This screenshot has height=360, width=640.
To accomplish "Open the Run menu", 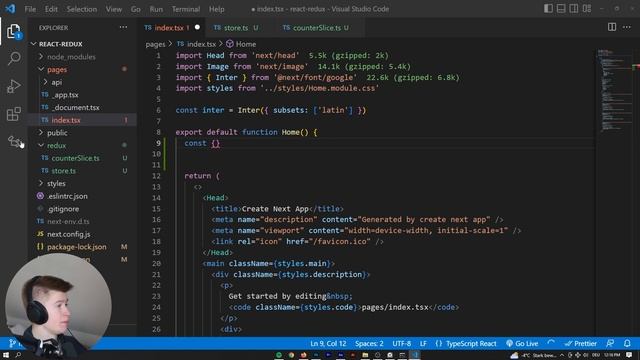I will [156, 9].
